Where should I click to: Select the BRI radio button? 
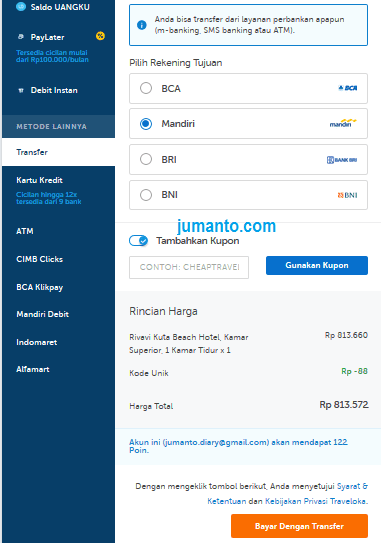tap(146, 159)
